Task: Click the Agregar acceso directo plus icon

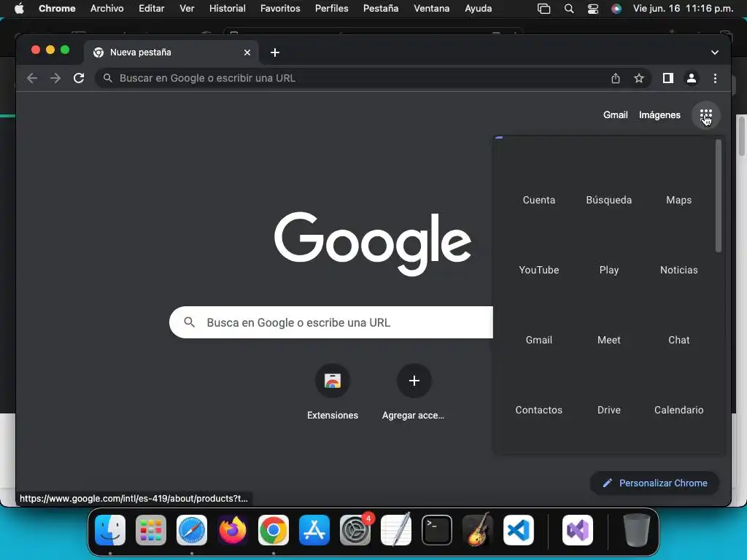Action: pyautogui.click(x=414, y=381)
